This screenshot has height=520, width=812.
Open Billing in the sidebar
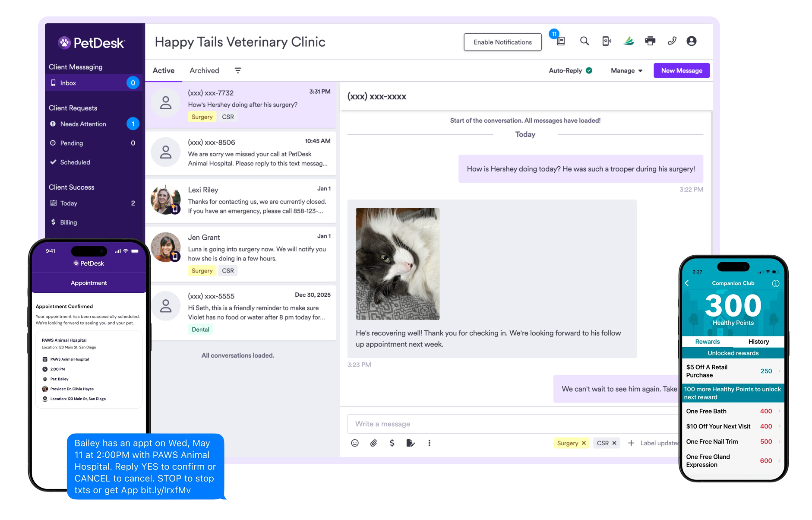(94, 222)
